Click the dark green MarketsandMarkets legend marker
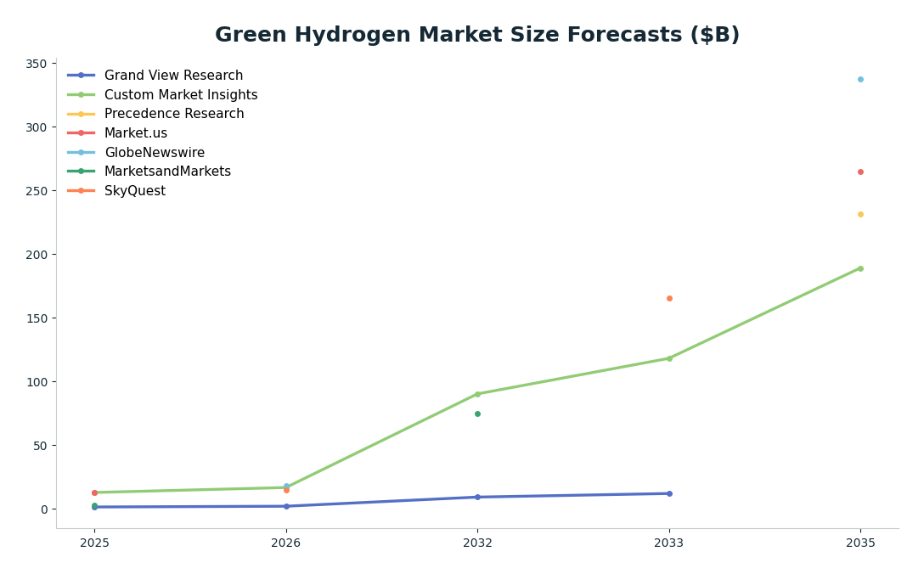This screenshot has height=574, width=924. click(82, 172)
